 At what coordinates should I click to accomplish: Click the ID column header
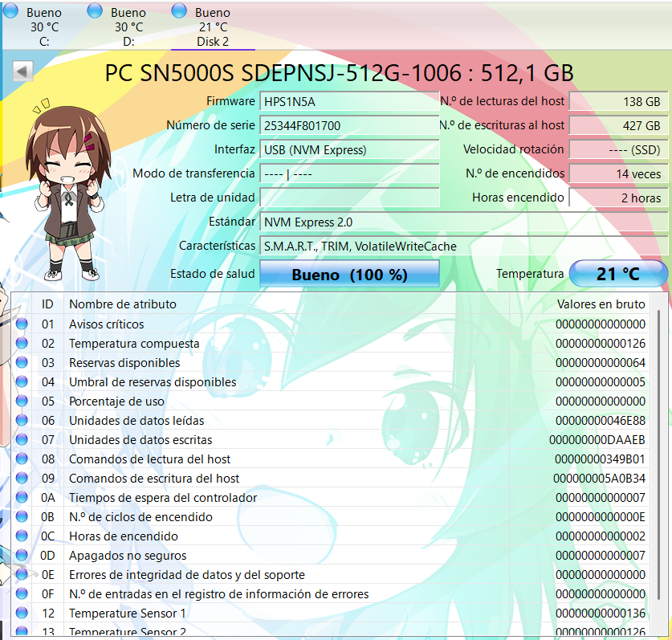[x=47, y=304]
